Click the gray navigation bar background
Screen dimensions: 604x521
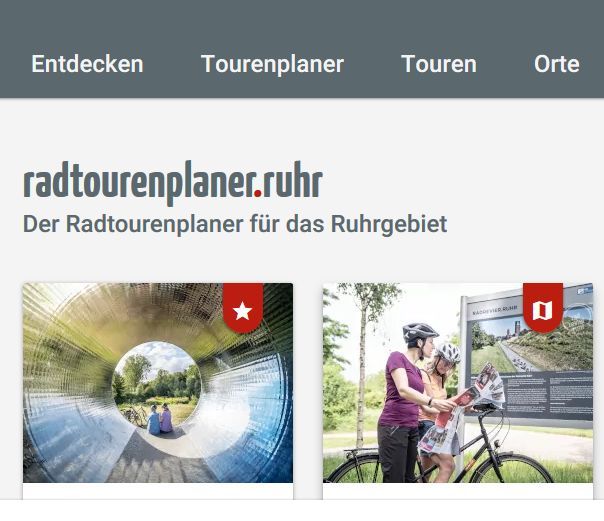(x=302, y=23)
